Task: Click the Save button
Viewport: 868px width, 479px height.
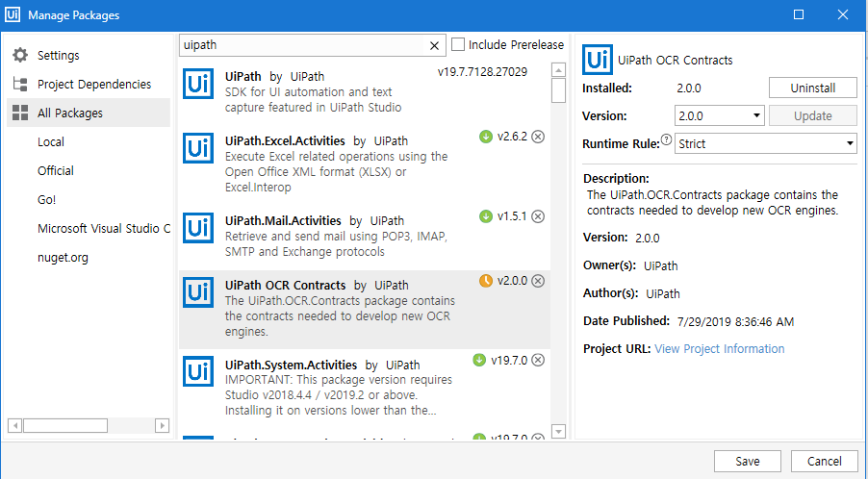Action: coord(748,462)
